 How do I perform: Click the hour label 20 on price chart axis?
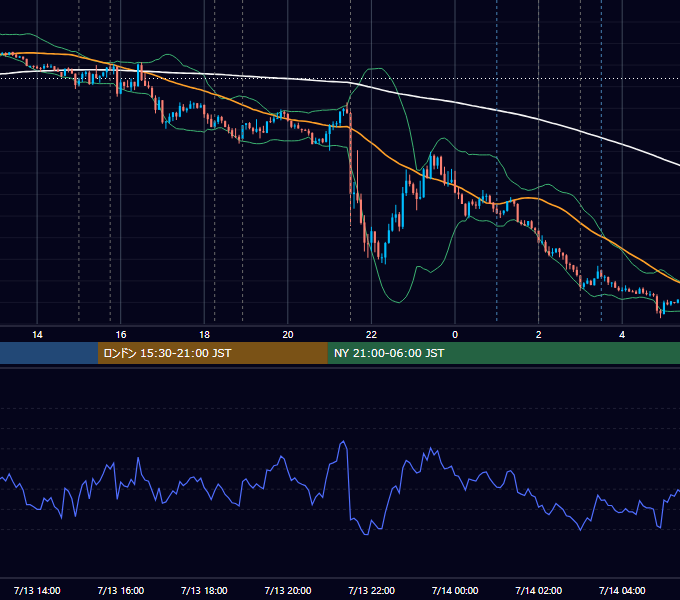click(x=288, y=335)
